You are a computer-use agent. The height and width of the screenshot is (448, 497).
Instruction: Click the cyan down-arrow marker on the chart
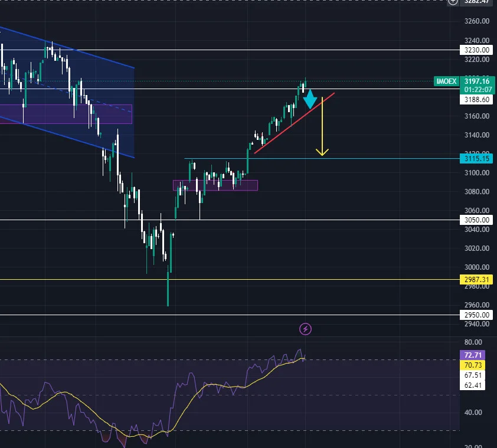pos(310,99)
